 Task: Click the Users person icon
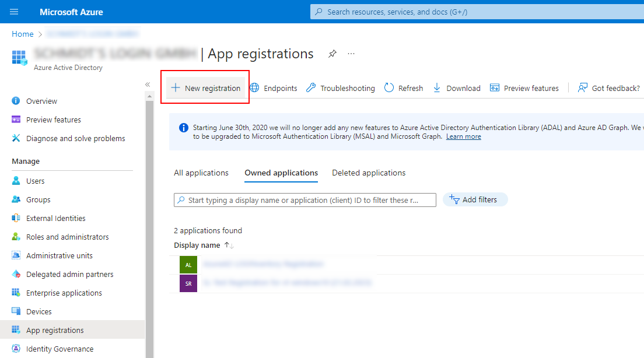tap(16, 181)
